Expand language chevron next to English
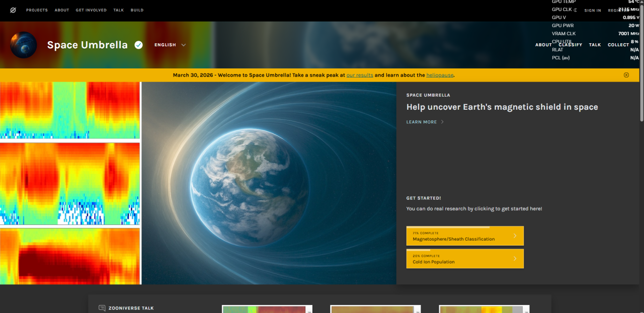Screen dimensions: 644x313 184,45
